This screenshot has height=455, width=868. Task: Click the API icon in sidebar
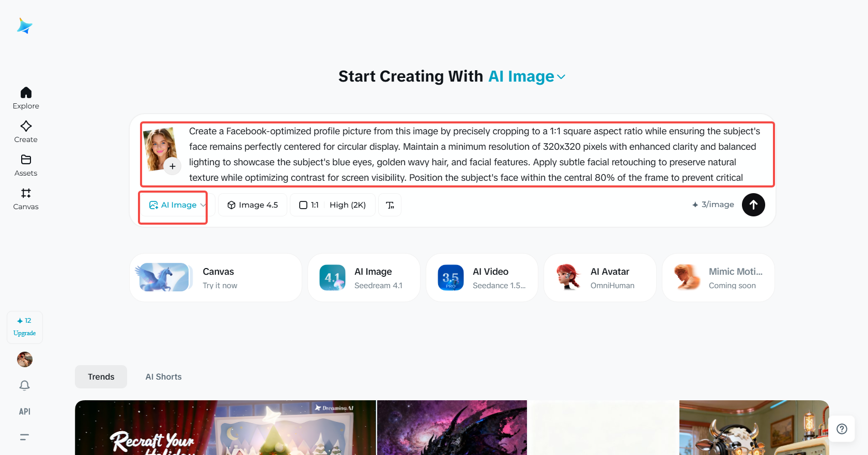(25, 412)
